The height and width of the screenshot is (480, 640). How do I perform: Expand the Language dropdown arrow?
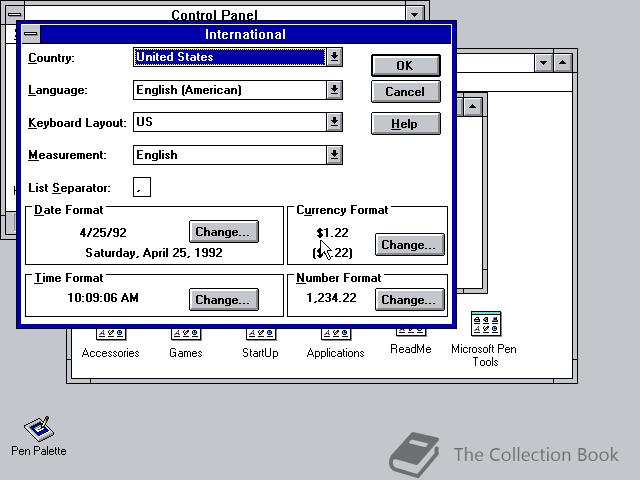[x=334, y=90]
